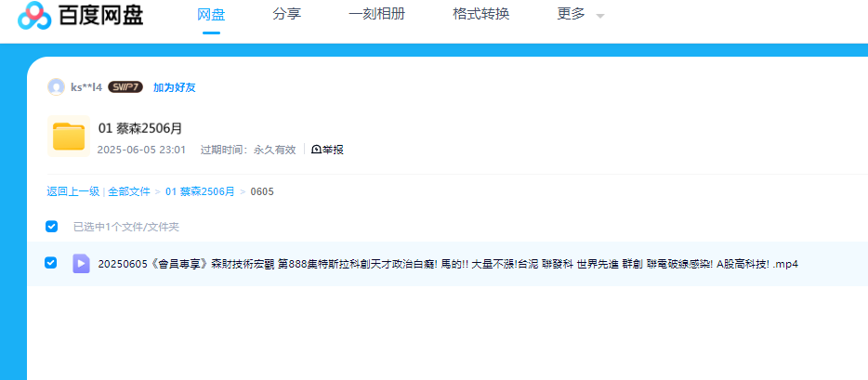Image resolution: width=868 pixels, height=380 pixels.
Task: Switch to the 网盘 tab
Action: coord(211,14)
